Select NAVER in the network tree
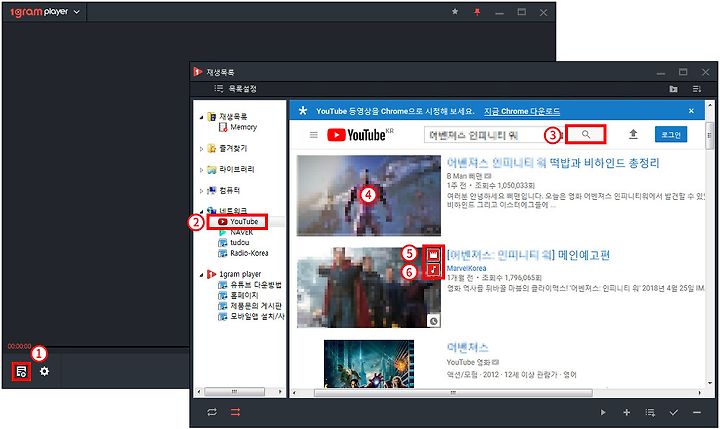This screenshot has height=429, width=720. click(241, 232)
